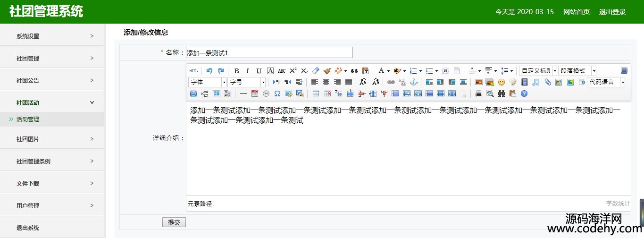Toggle underline text style
This screenshot has height=238, width=644.
(x=259, y=71)
